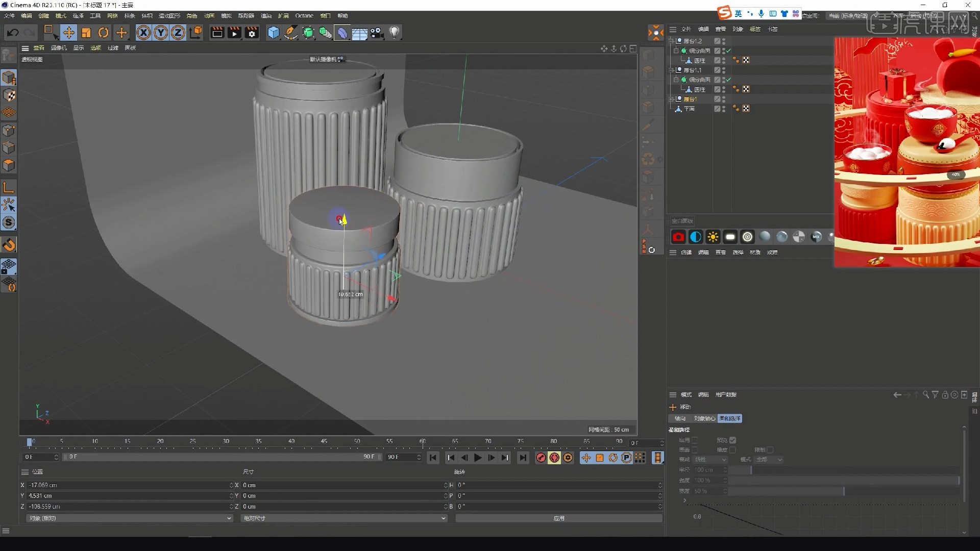Toggle the Z axis lock

click(x=178, y=33)
